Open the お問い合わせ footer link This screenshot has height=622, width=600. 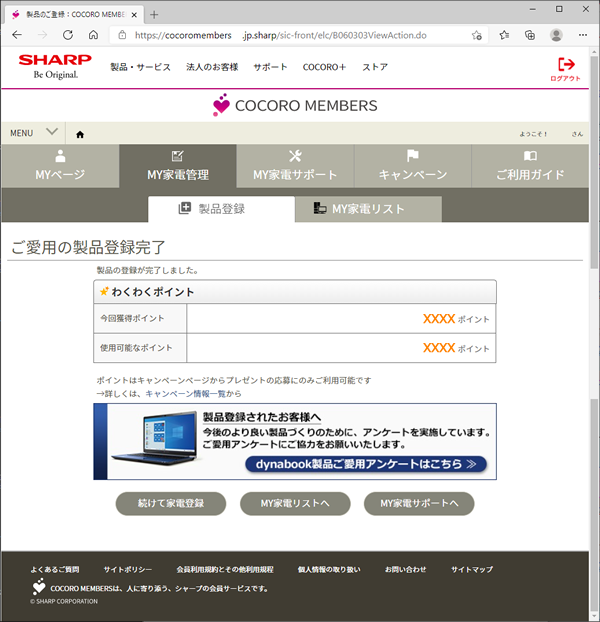405,570
